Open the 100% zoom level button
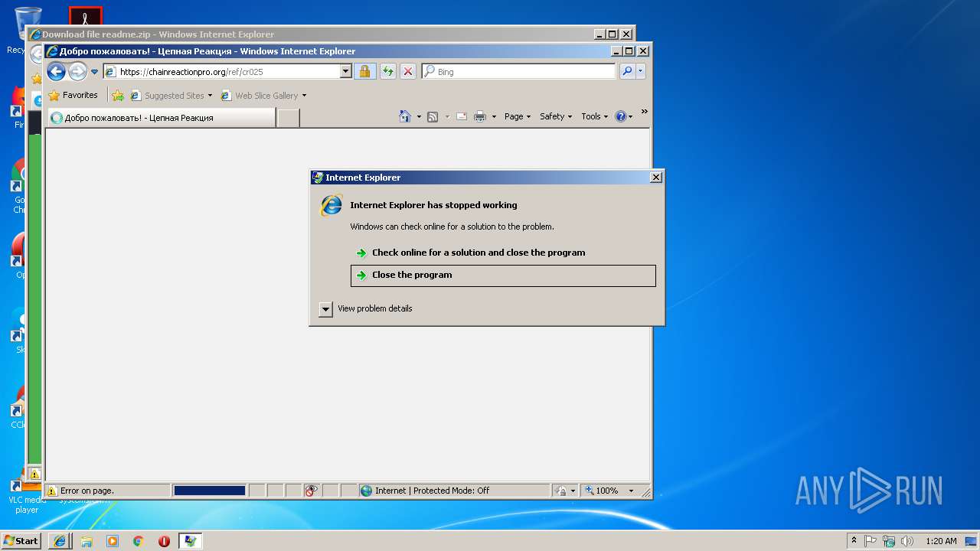 tap(602, 491)
